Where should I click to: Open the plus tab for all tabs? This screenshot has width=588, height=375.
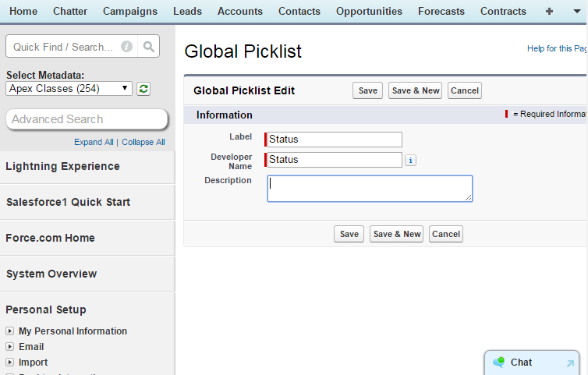(x=550, y=11)
